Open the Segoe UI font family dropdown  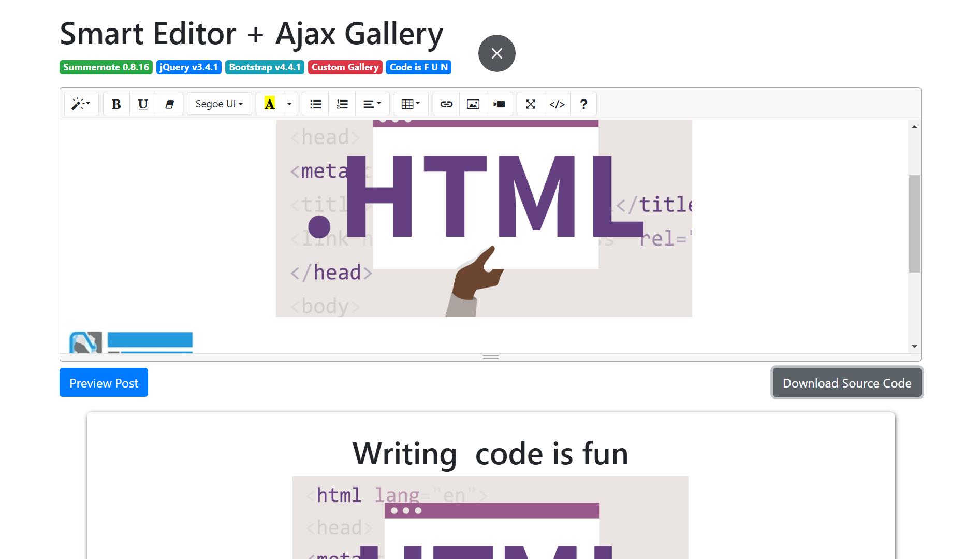pyautogui.click(x=219, y=104)
